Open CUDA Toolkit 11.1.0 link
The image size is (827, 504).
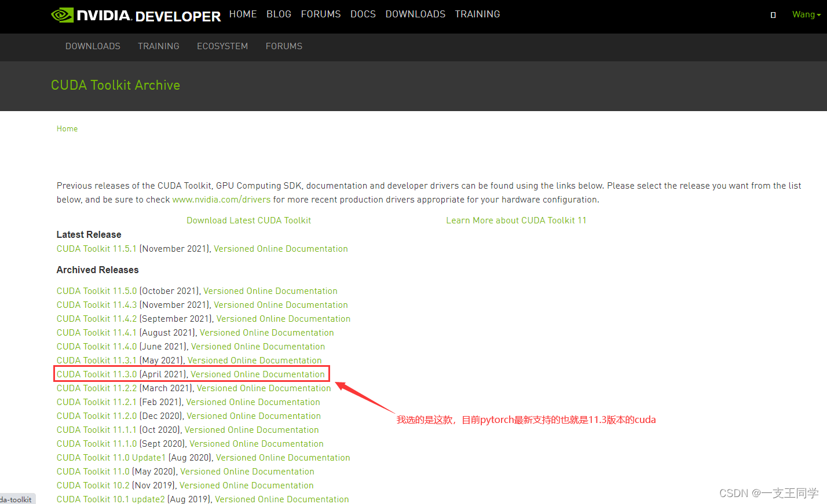click(97, 444)
